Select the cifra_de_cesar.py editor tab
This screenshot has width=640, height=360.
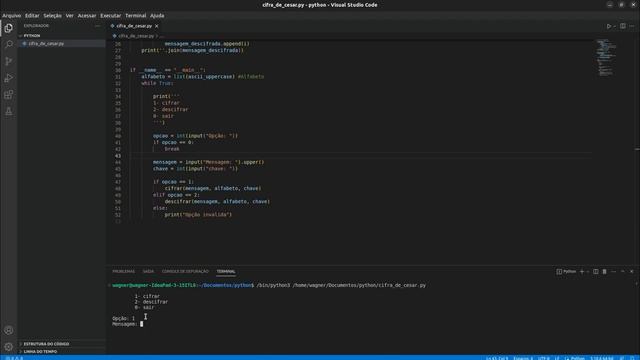click(x=134, y=26)
